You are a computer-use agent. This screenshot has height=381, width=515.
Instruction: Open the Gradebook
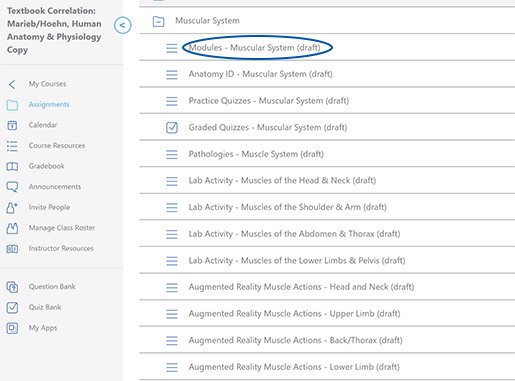coord(46,166)
